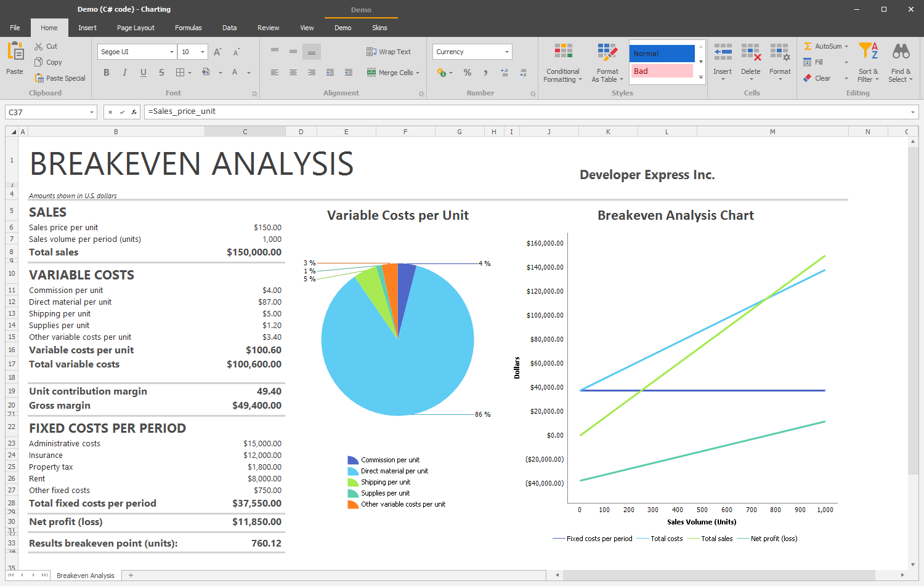
Task: Open the Skins ribbon tab
Action: click(x=379, y=27)
